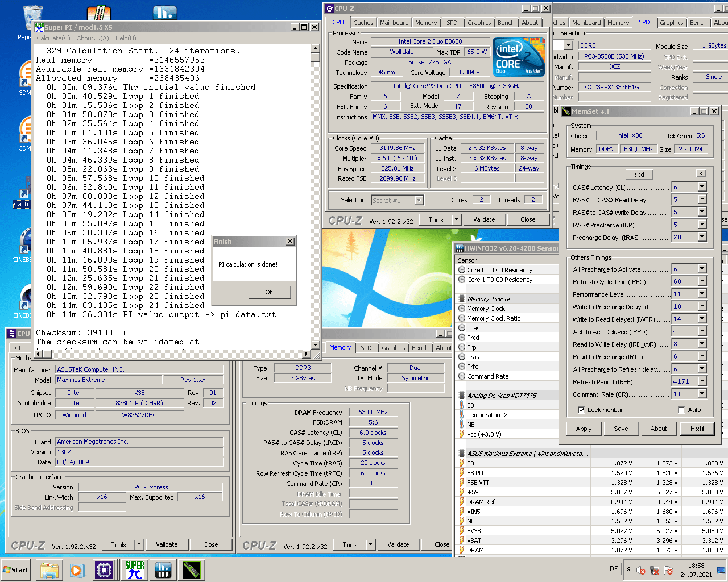
Task: Click the Command Rate sensor icon
Action: point(462,376)
